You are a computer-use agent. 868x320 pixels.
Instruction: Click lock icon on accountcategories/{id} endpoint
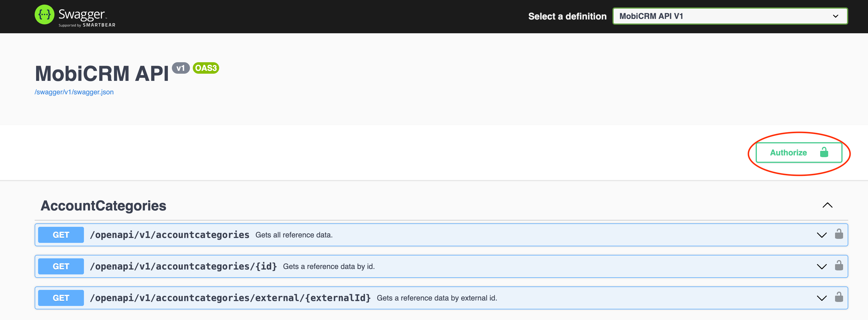click(839, 266)
